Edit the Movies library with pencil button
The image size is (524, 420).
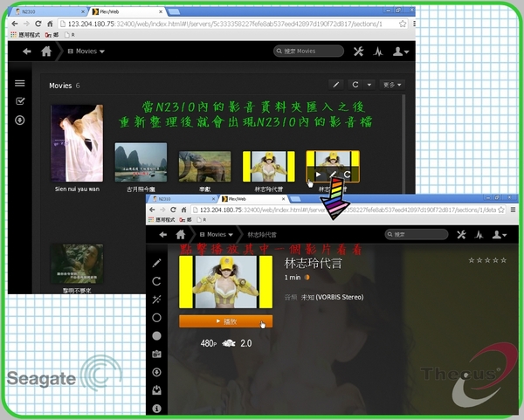(x=336, y=85)
